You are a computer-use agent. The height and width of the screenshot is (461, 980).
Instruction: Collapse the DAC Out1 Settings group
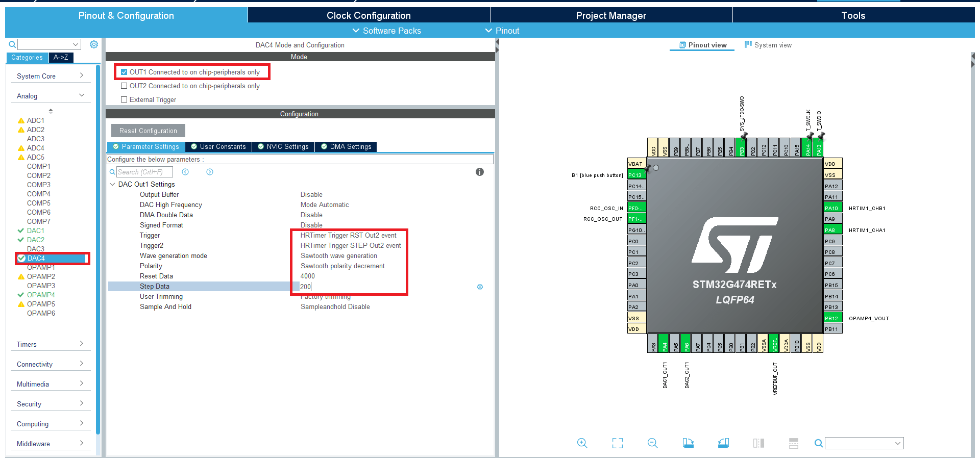pos(112,184)
